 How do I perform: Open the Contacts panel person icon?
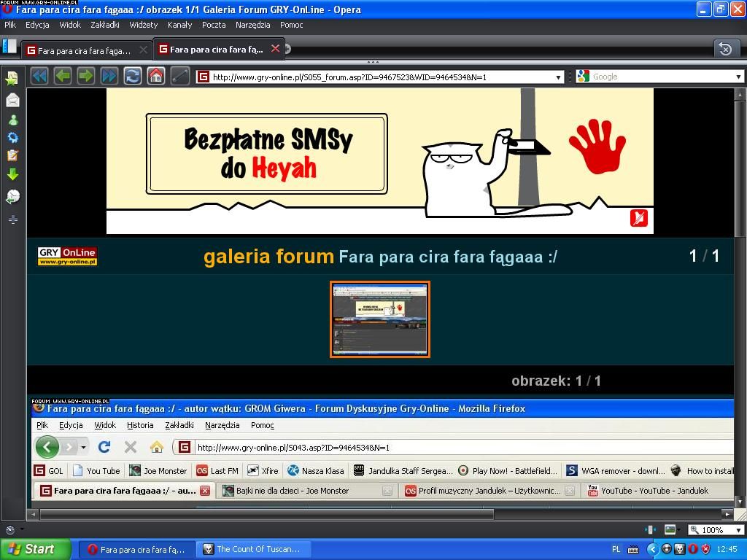tap(12, 120)
